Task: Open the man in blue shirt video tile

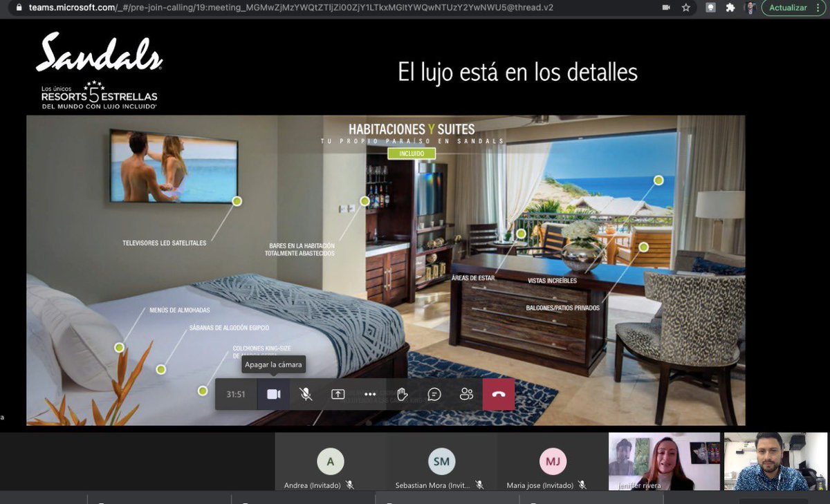Action: pyautogui.click(x=775, y=461)
